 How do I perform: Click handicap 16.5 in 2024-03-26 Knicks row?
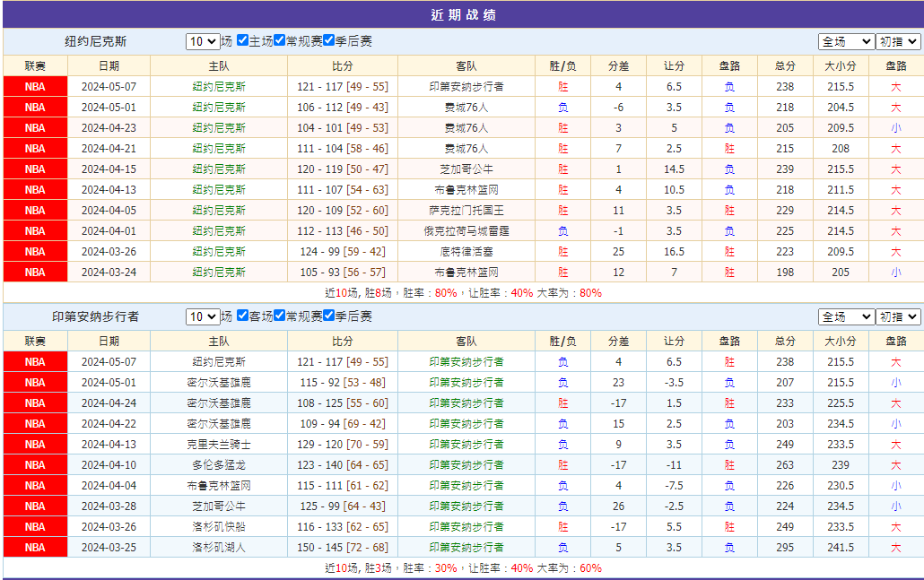(674, 251)
